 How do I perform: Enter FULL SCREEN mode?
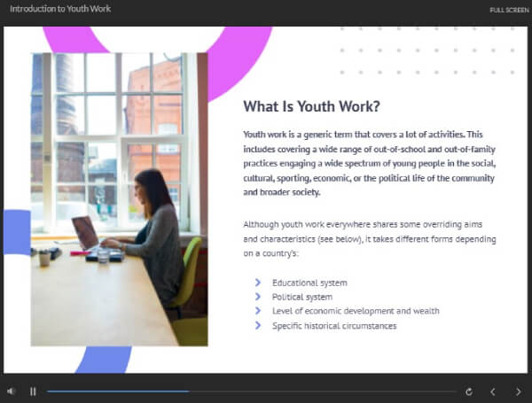pos(509,10)
